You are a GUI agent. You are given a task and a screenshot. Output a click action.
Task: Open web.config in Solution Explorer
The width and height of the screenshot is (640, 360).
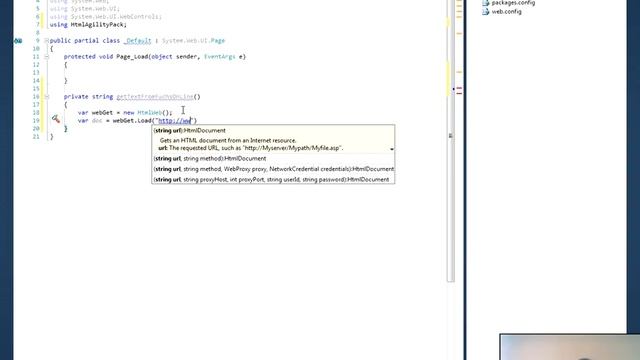click(506, 12)
